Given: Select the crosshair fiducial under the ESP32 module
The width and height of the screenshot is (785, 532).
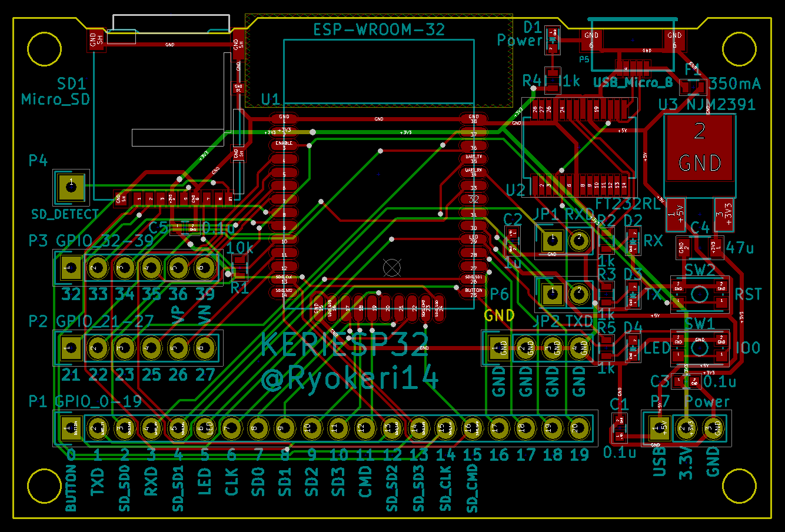Looking at the screenshot, I should tap(391, 268).
